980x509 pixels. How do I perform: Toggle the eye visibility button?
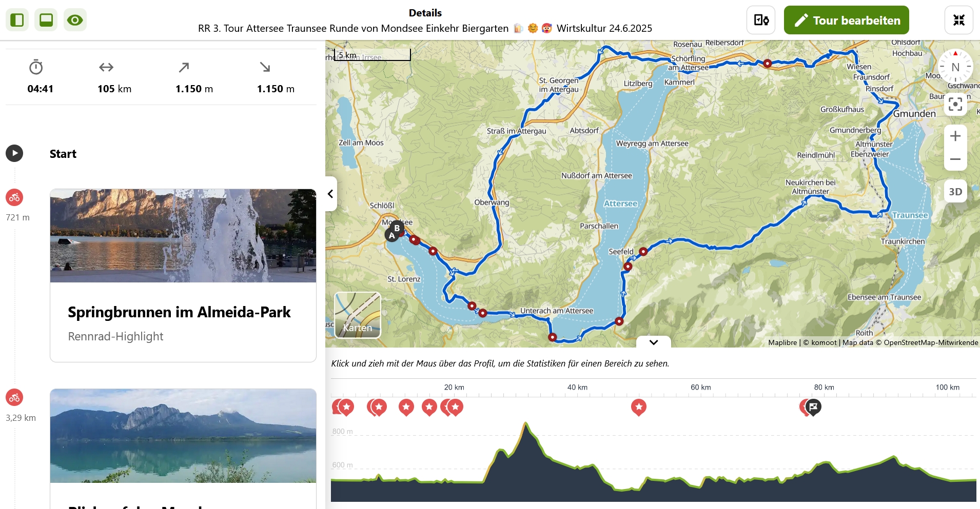pos(75,20)
